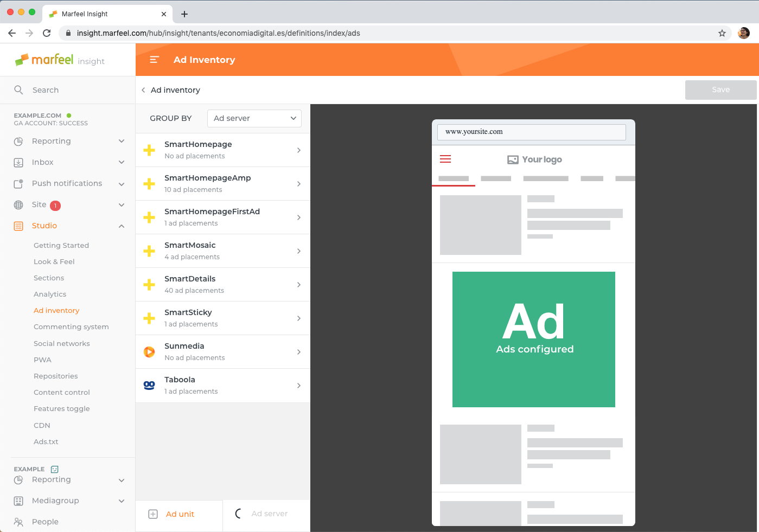Open the Group by Ad server dropdown
This screenshot has height=532, width=759.
click(254, 118)
